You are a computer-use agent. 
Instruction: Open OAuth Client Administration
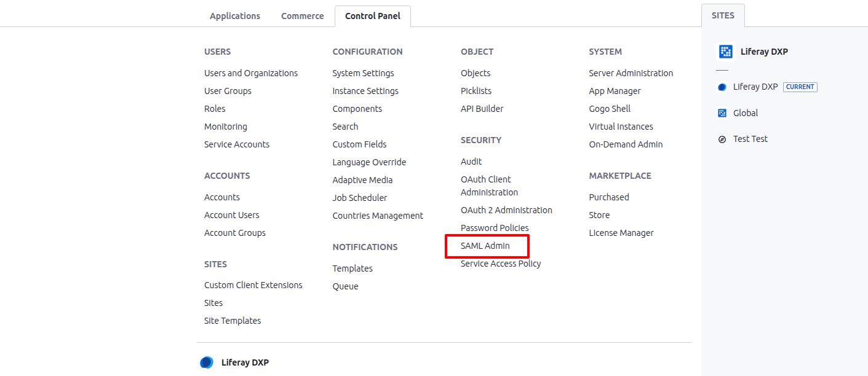(490, 186)
